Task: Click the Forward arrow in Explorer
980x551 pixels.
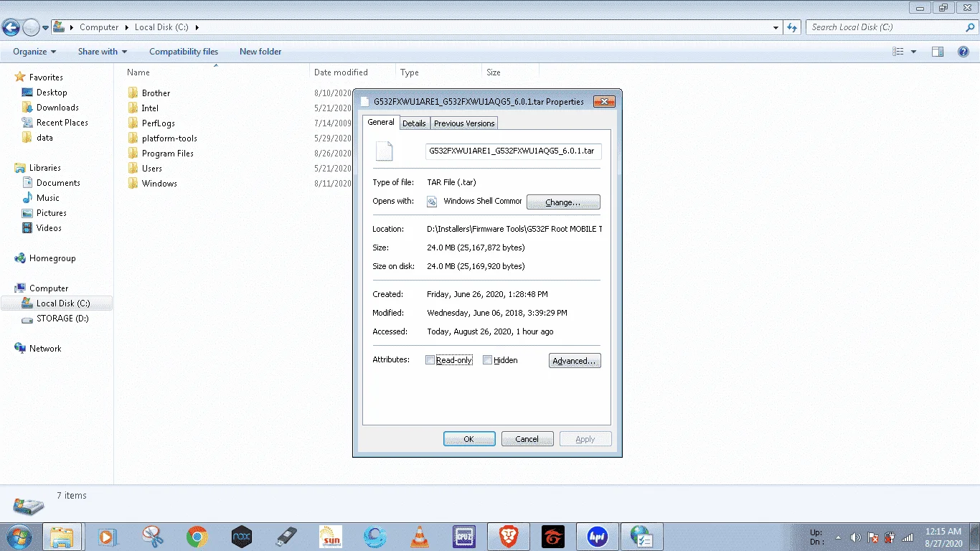Action: coord(32,28)
